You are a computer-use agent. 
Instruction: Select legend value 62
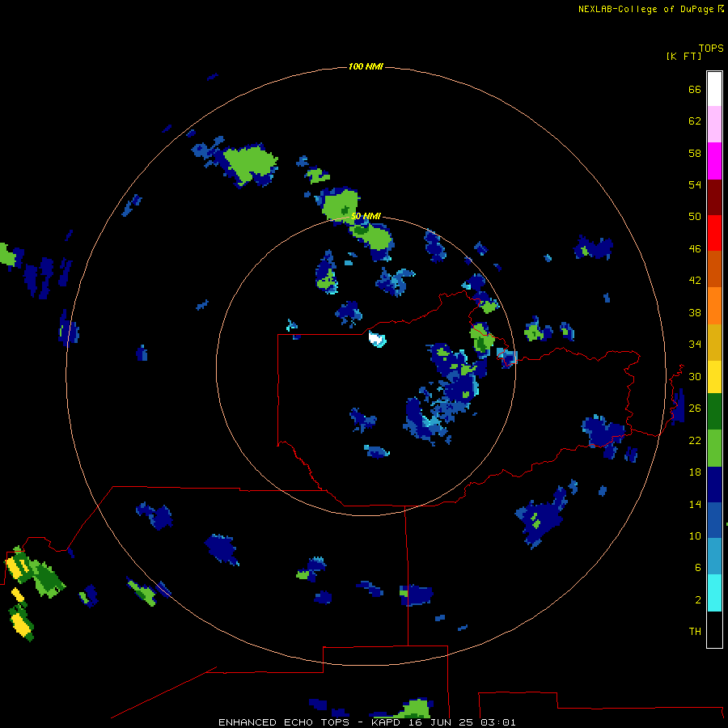(695, 121)
